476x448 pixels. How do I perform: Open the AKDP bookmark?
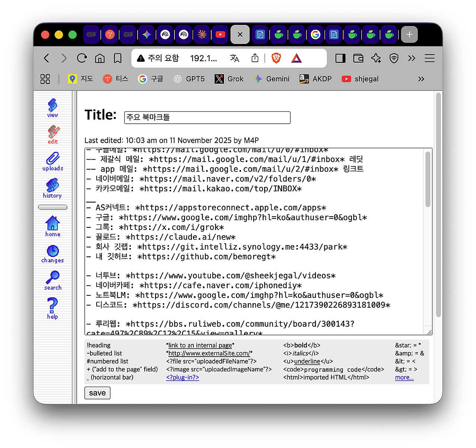point(316,79)
